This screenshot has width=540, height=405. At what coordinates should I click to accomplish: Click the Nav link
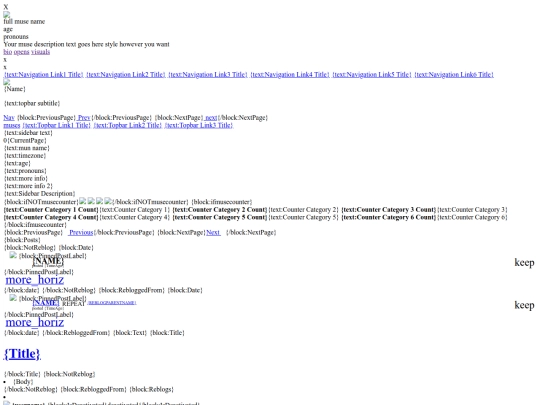pyautogui.click(x=9, y=118)
